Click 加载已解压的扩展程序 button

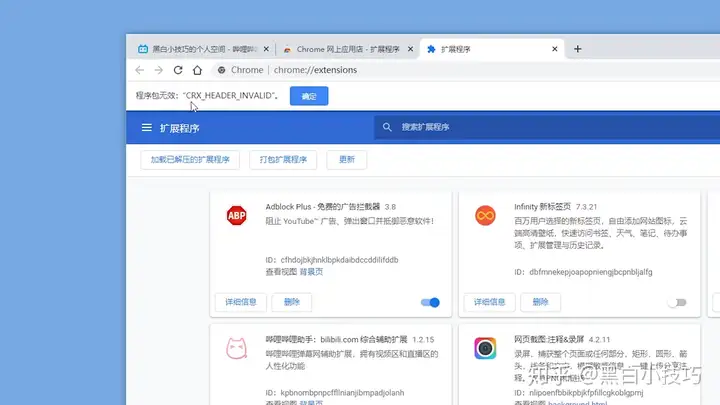pos(190,160)
